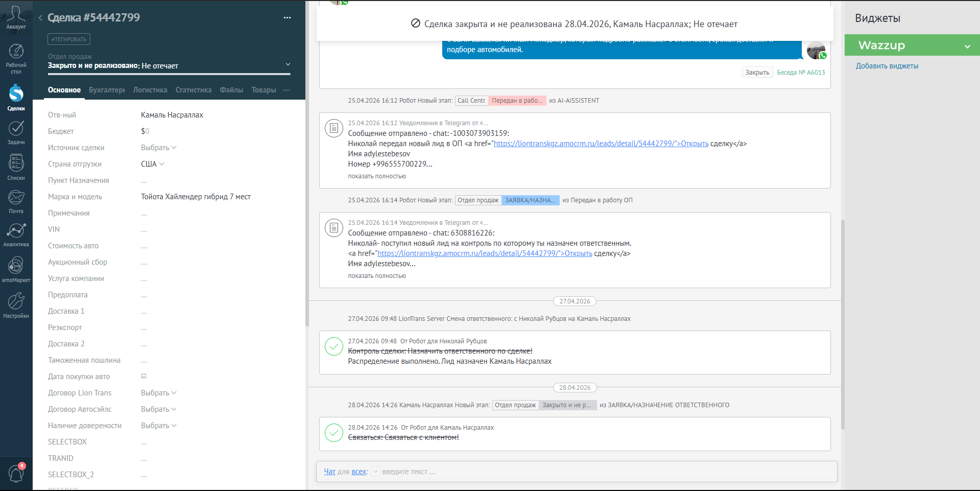Switch to Товары tab
The width and height of the screenshot is (980, 491).
click(x=264, y=90)
